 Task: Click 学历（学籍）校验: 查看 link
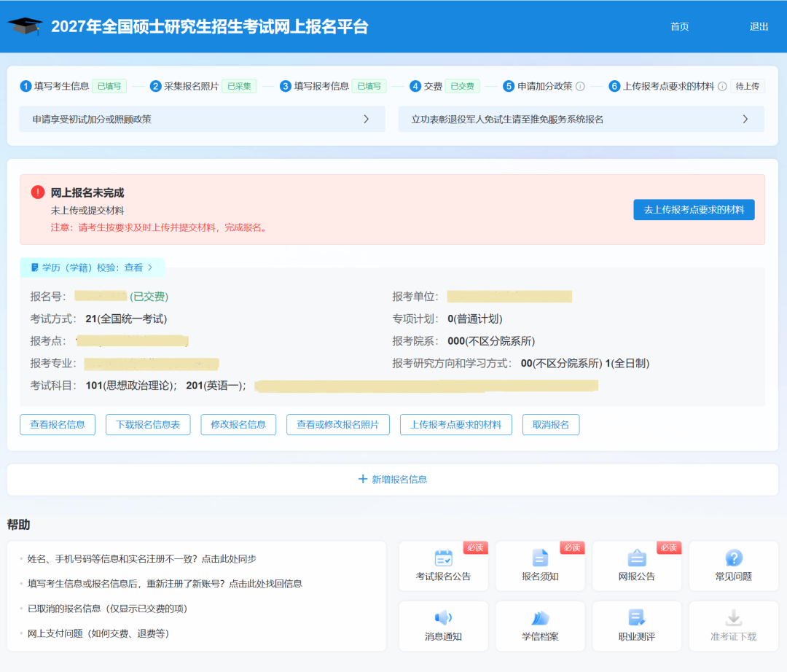(x=93, y=267)
